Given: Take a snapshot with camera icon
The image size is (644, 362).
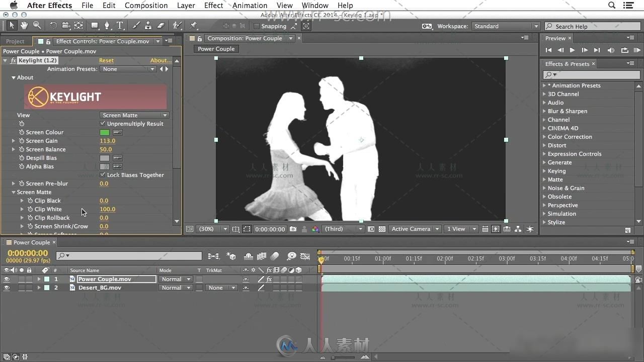Looking at the screenshot, I should tap(293, 229).
